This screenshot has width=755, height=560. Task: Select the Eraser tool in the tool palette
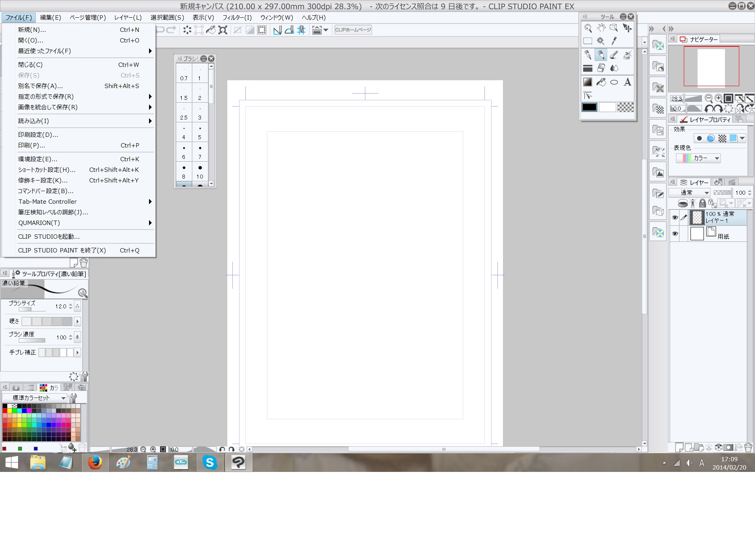tap(601, 68)
